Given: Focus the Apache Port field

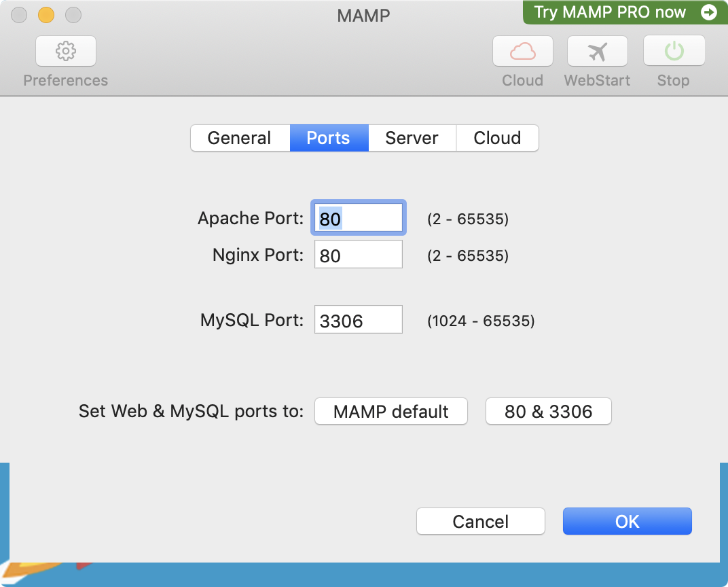Looking at the screenshot, I should click(x=359, y=218).
